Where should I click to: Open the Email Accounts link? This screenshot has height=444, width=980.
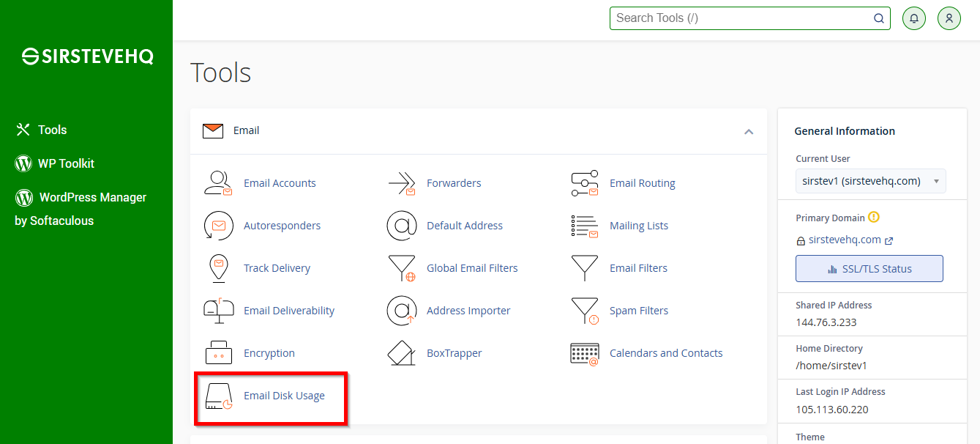coord(280,183)
